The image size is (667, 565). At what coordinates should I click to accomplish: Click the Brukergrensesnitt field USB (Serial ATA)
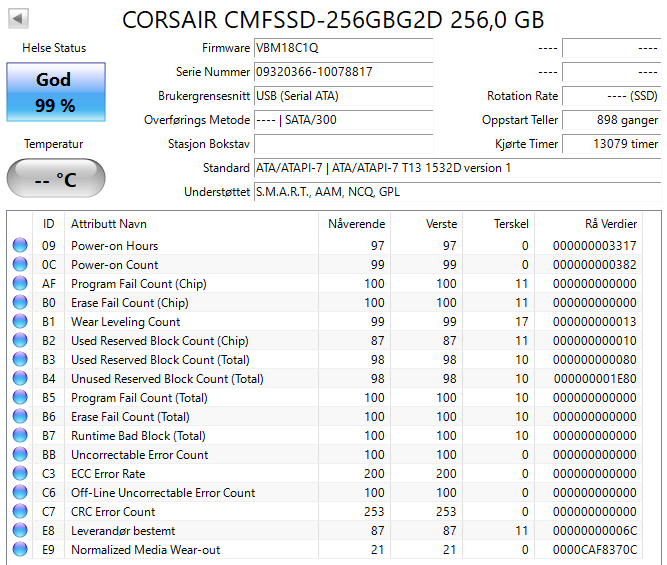point(344,96)
